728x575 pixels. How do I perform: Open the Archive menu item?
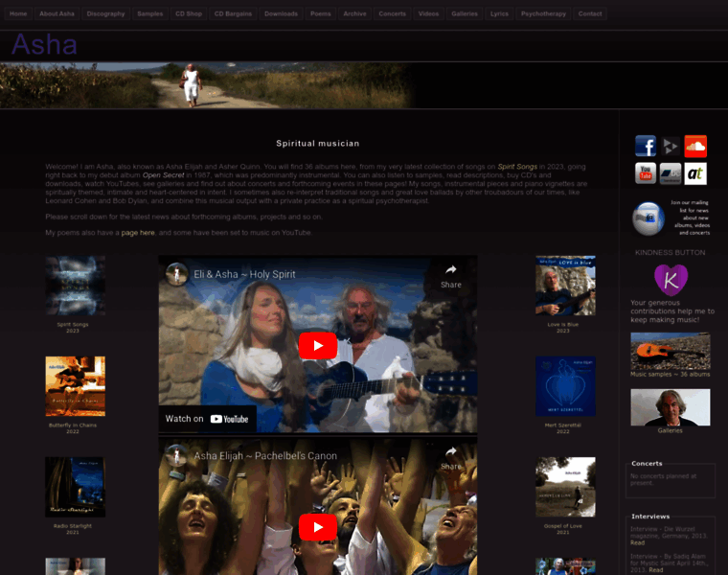354,14
